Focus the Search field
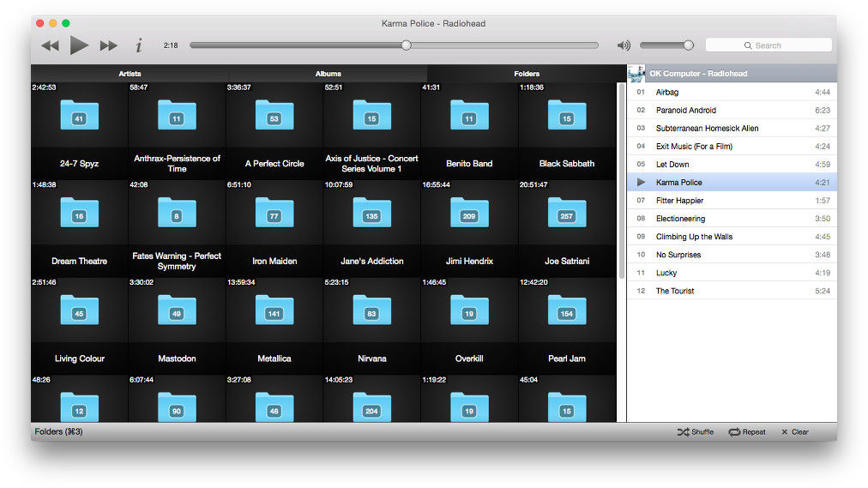 click(x=769, y=45)
